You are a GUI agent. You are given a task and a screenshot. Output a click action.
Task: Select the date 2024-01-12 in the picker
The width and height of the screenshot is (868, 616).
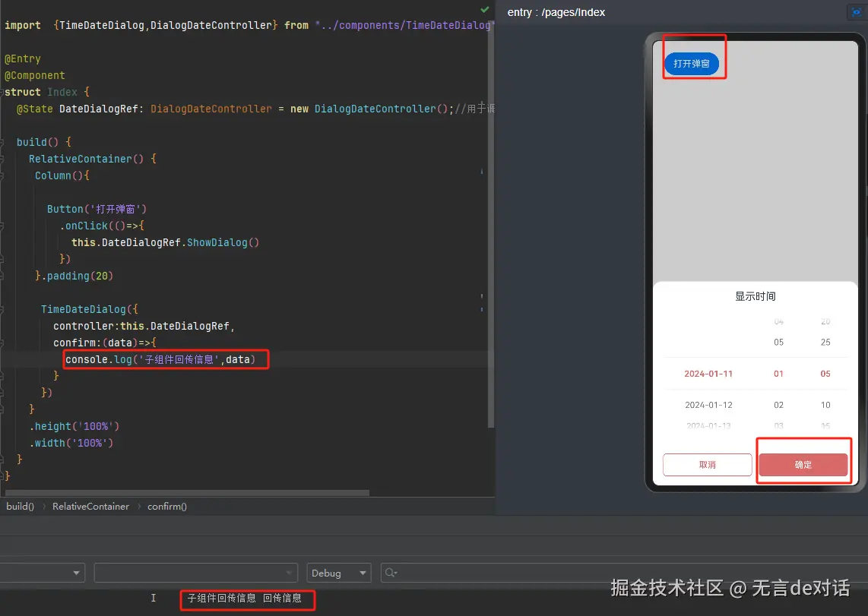click(x=708, y=405)
